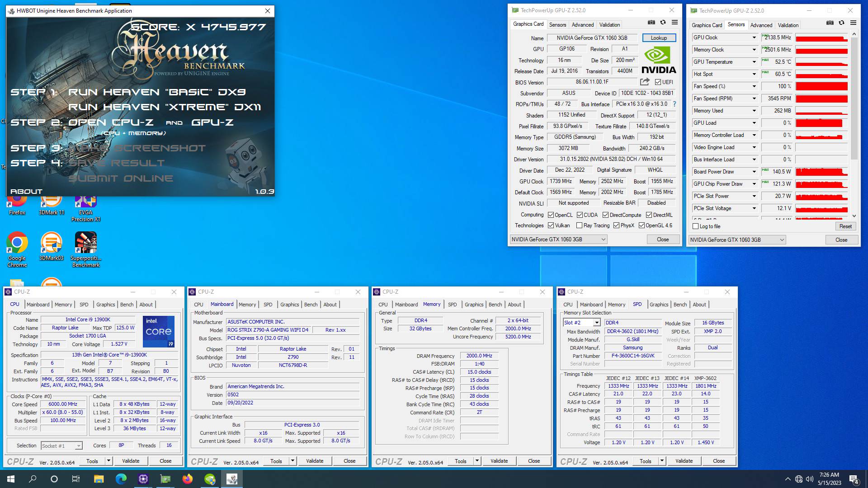Open EVGA Precision X1 desktop icon

pos(86,209)
